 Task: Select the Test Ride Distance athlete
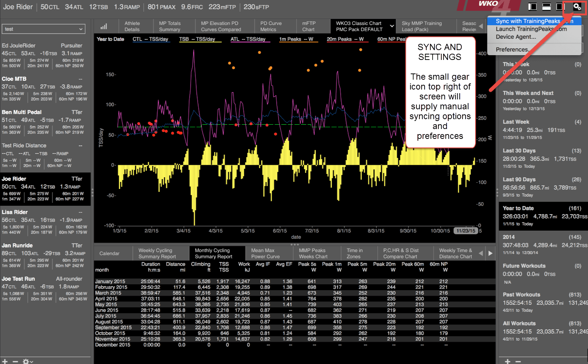pyautogui.click(x=45, y=155)
